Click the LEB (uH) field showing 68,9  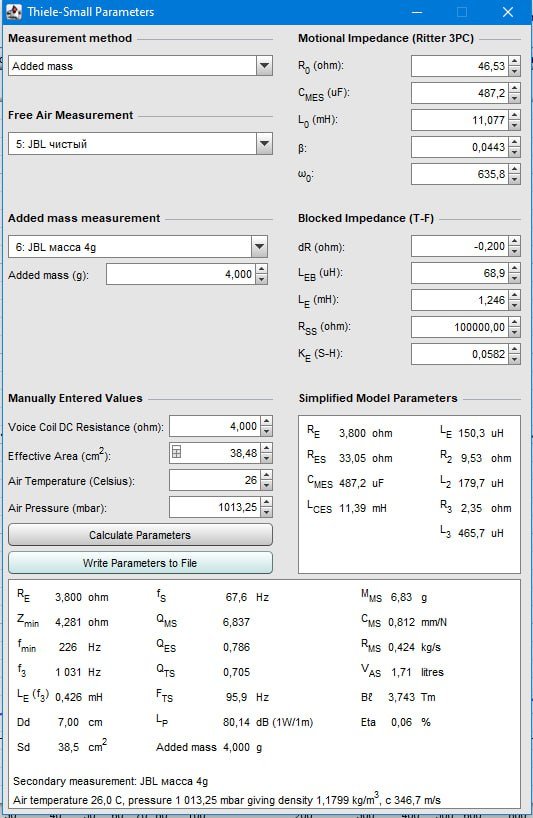click(460, 273)
